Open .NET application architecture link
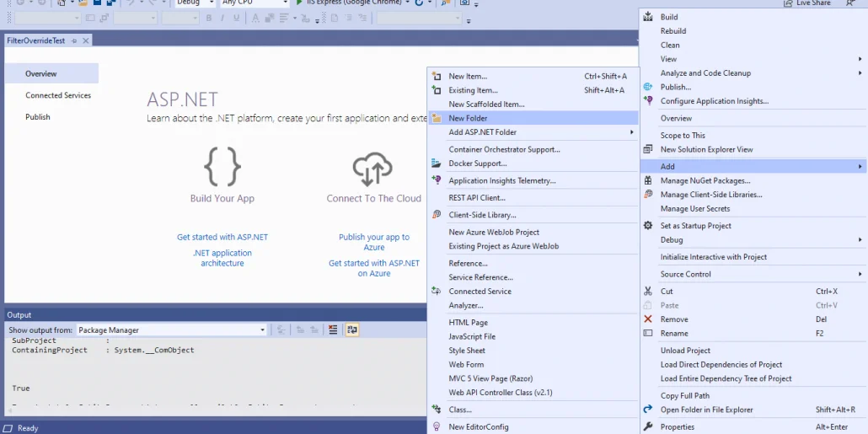 click(222, 258)
